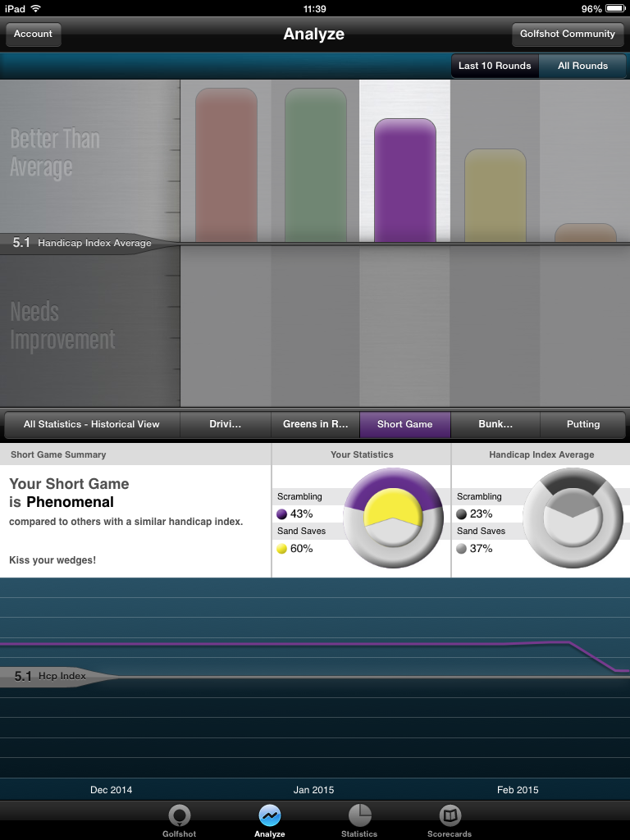Tap the red Driving bar in chart
This screenshot has width=630, height=840.
coord(226,166)
